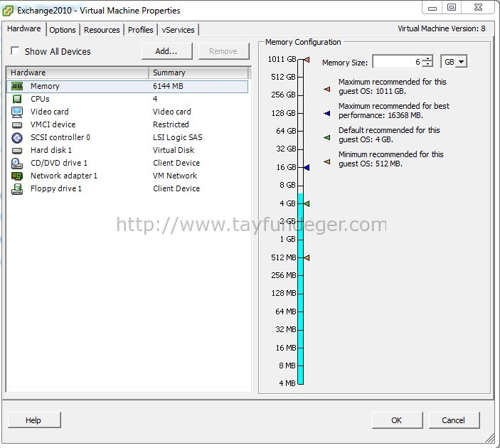Click the green legend arrow for default recommended
This screenshot has height=448, width=500.
click(327, 137)
